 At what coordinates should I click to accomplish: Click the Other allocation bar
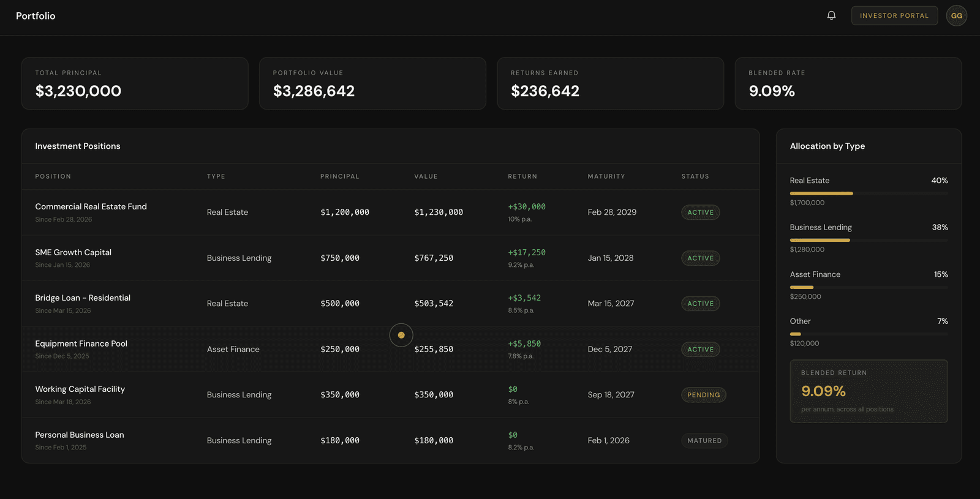(869, 334)
